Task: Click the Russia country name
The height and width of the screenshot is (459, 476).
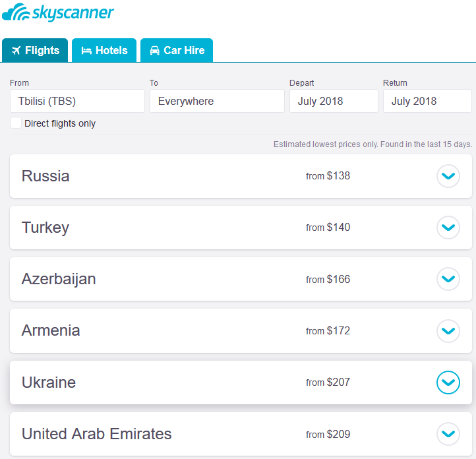Action: (45, 176)
